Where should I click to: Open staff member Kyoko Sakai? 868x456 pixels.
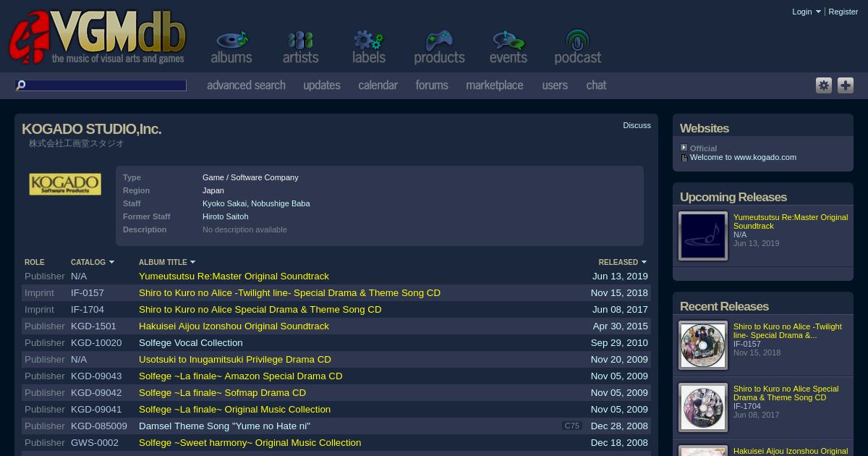pyautogui.click(x=224, y=203)
